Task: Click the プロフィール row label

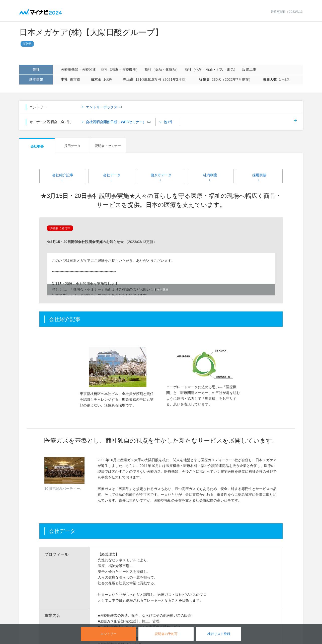Action: point(56,554)
